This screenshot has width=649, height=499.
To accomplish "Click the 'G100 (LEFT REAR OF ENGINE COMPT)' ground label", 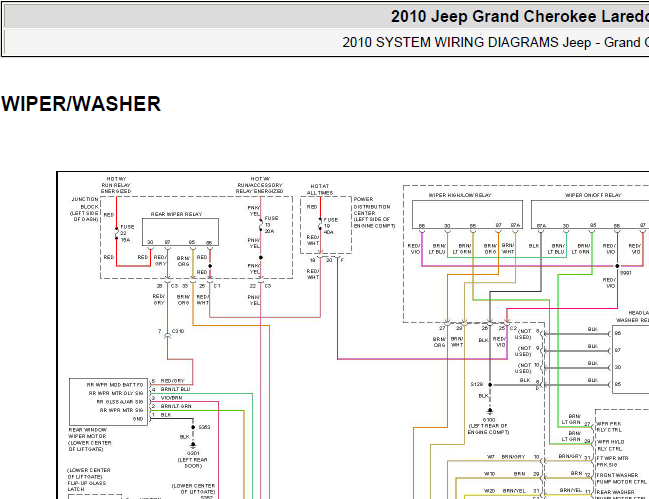I will tap(488, 426).
